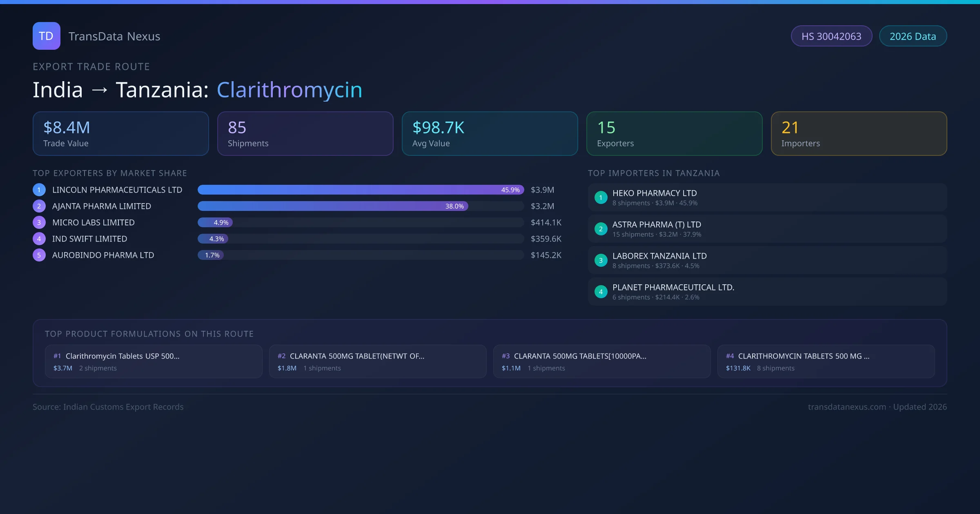Click the green rank 3 badge for Laborex Tanzania

click(601, 260)
